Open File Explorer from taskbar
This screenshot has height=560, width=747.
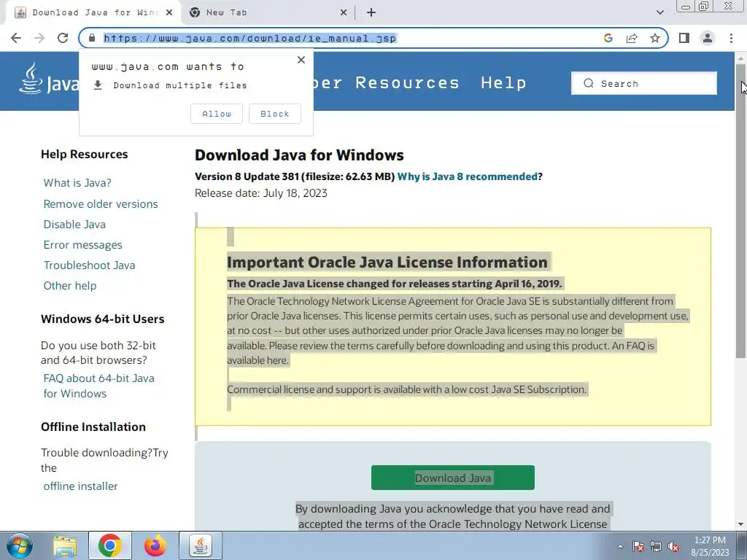pos(65,545)
